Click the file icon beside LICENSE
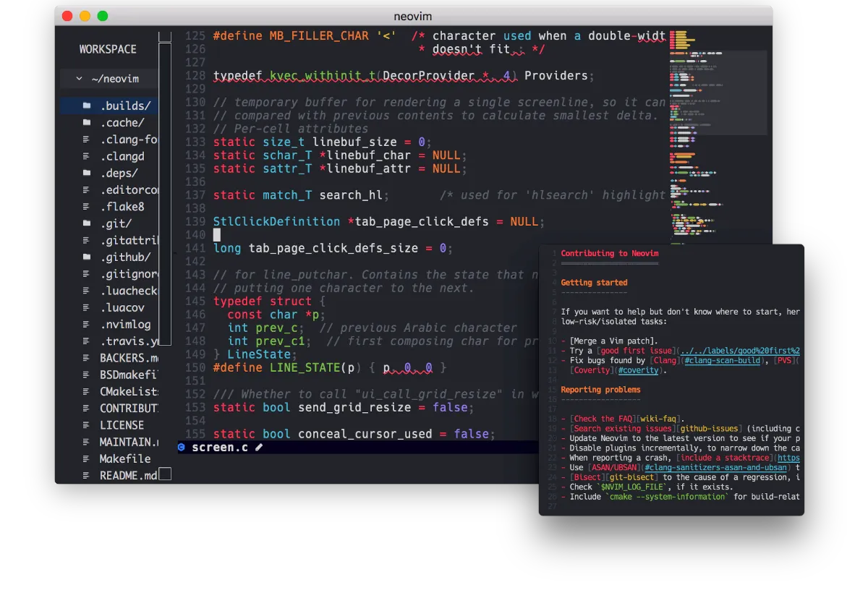868x606 pixels. 87,424
